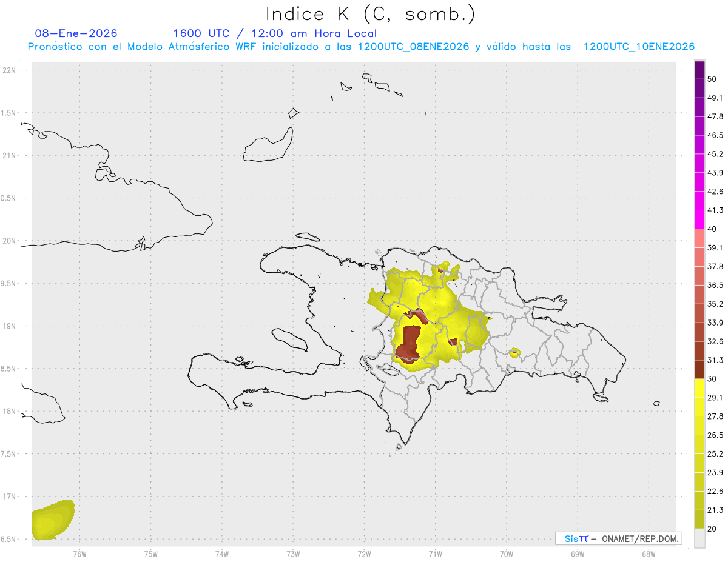The height and width of the screenshot is (562, 728).
Task: Click the legend value '37.8'
Action: click(x=715, y=266)
